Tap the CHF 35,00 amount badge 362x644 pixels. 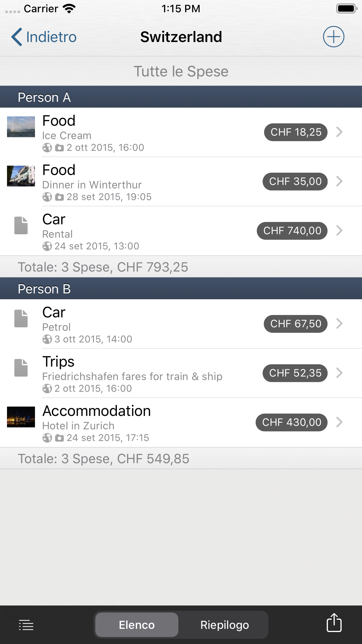click(x=295, y=181)
